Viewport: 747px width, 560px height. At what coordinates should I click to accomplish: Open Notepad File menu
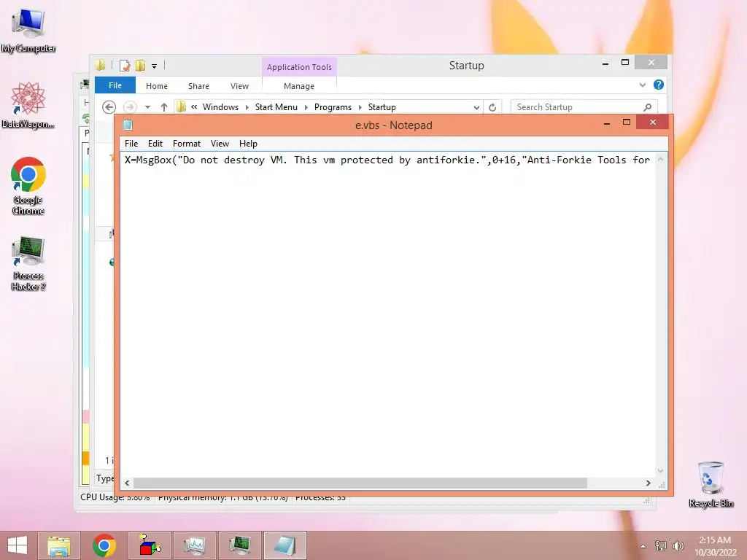pyautogui.click(x=131, y=144)
